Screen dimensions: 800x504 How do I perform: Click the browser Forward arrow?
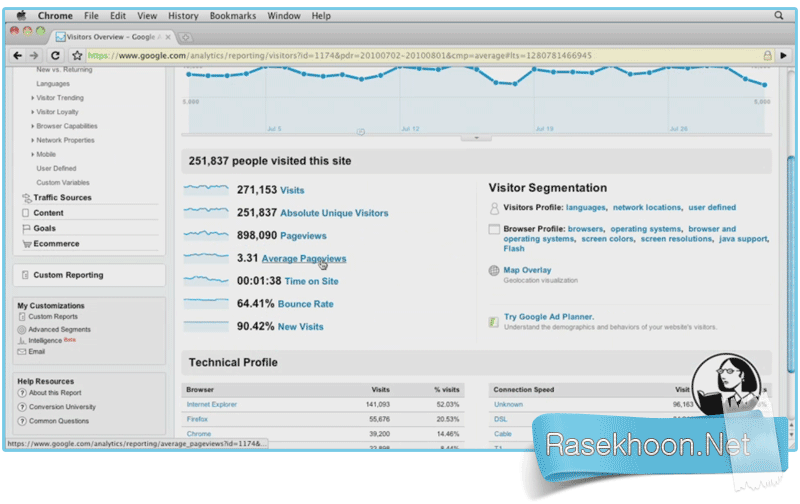(x=34, y=55)
